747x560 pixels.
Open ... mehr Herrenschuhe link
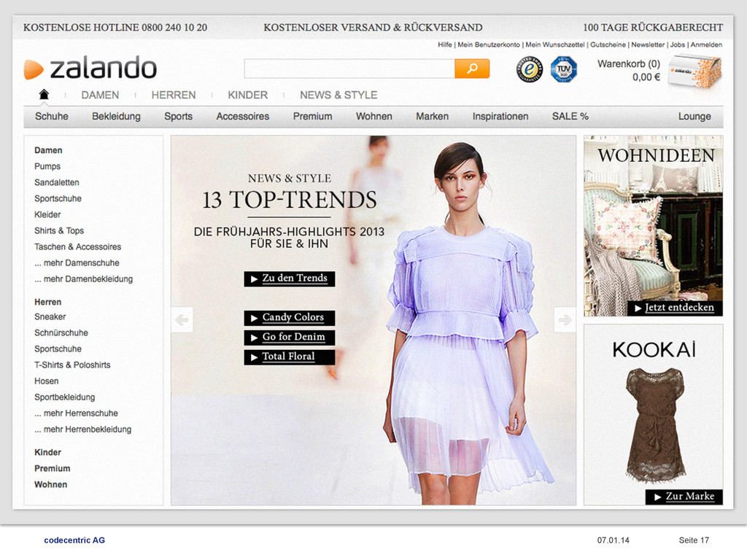(76, 413)
